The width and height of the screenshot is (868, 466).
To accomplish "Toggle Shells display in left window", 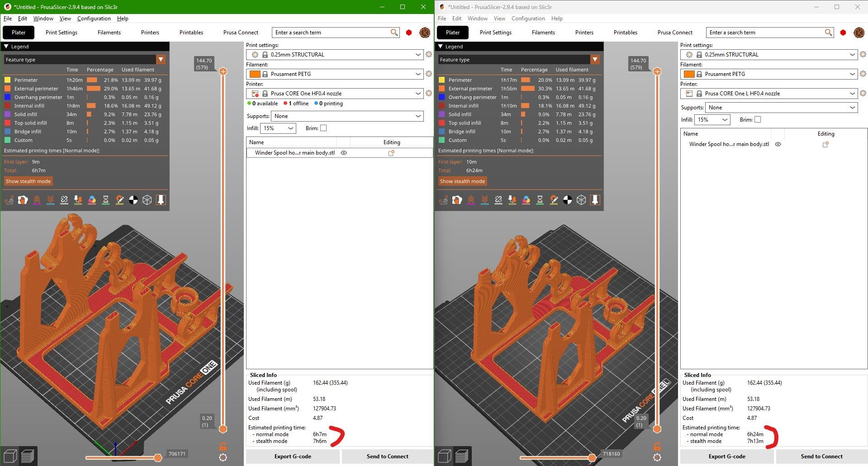I will tap(147, 200).
